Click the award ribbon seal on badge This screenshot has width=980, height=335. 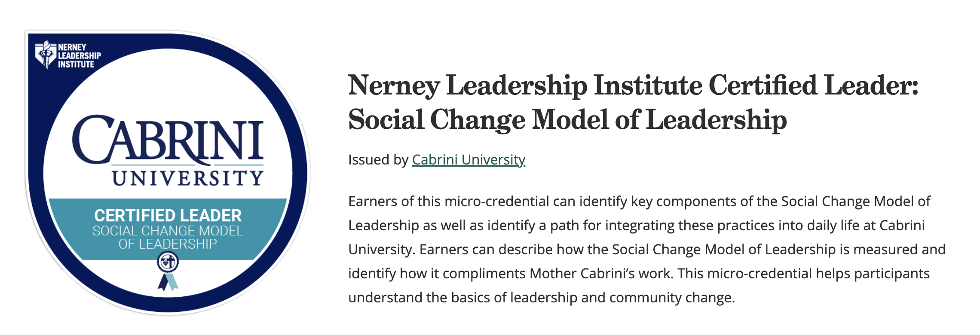click(x=168, y=262)
